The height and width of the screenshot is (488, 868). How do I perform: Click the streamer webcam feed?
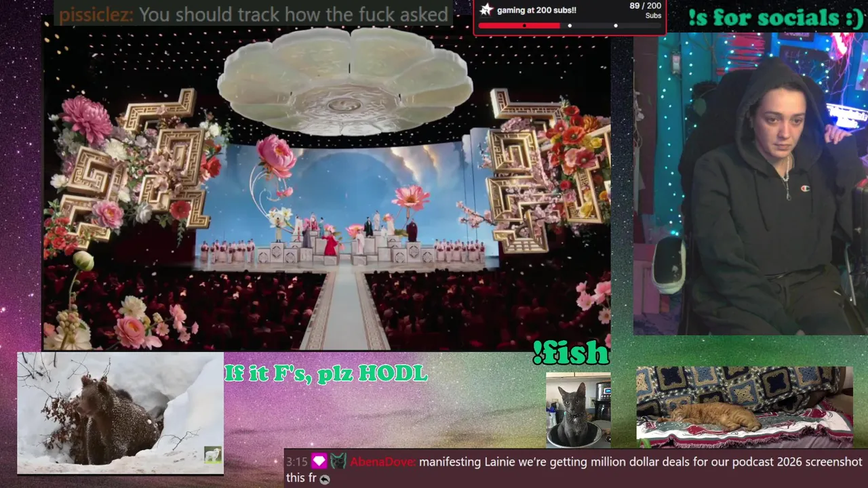750,184
